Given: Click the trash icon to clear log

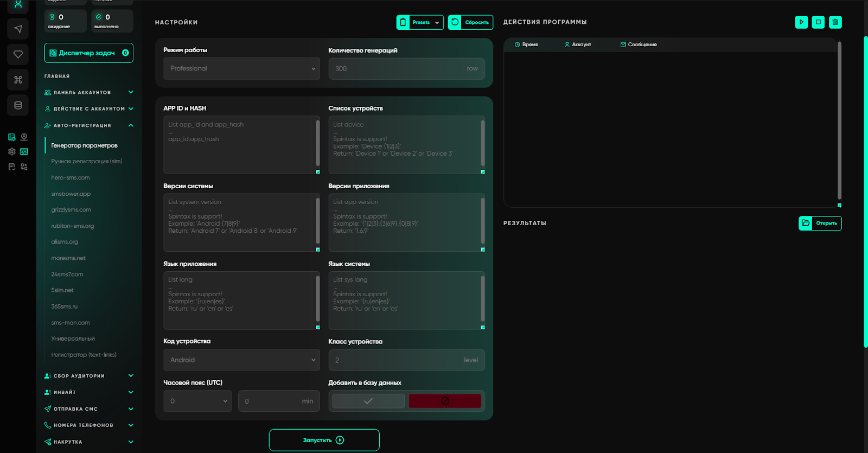Looking at the screenshot, I should pos(835,22).
